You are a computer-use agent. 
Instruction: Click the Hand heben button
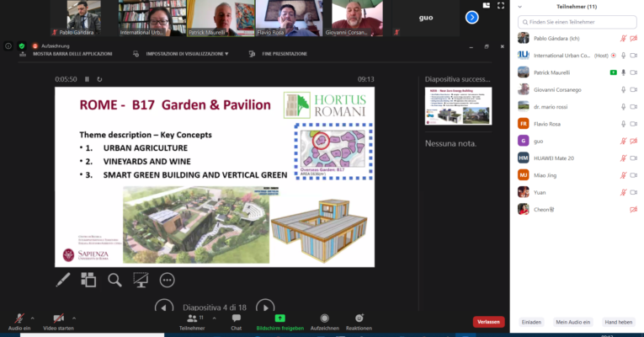pyautogui.click(x=618, y=322)
